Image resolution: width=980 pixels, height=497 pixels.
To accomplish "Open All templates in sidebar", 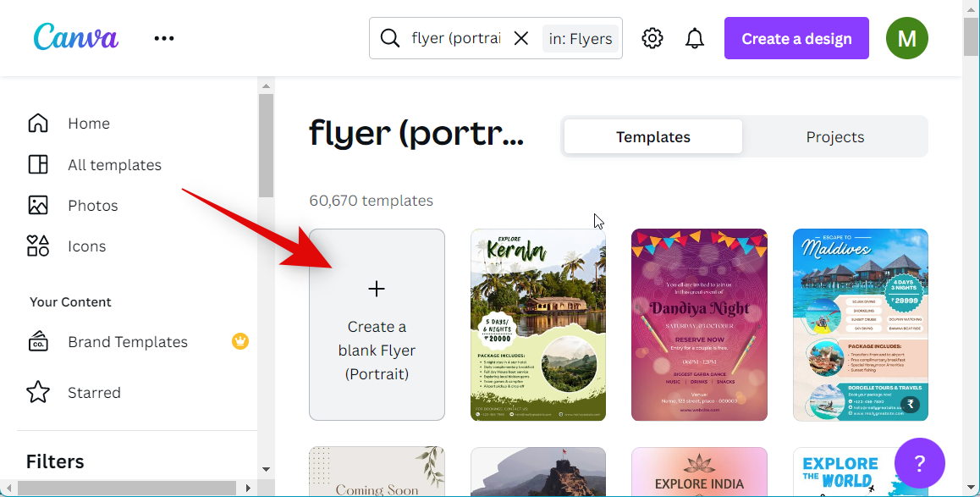I will click(113, 165).
